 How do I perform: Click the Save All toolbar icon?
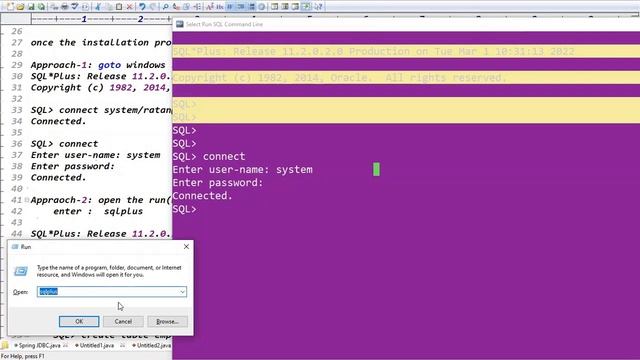pos(41,7)
